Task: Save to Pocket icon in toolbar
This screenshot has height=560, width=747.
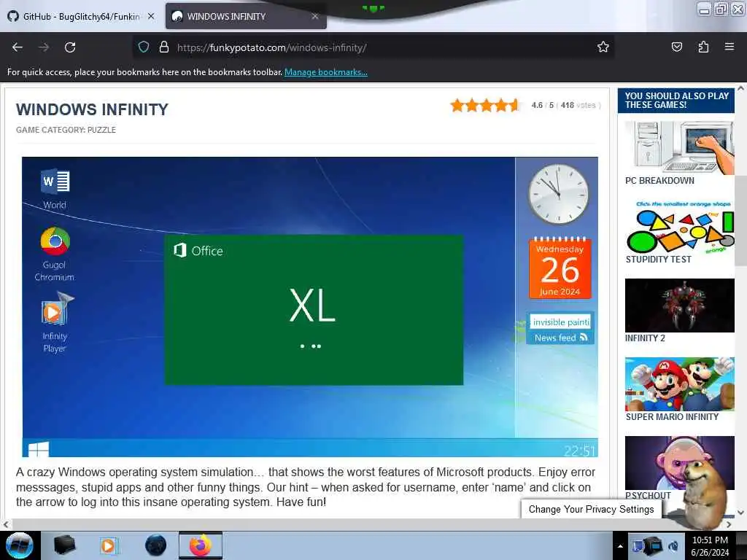Action: [676, 47]
